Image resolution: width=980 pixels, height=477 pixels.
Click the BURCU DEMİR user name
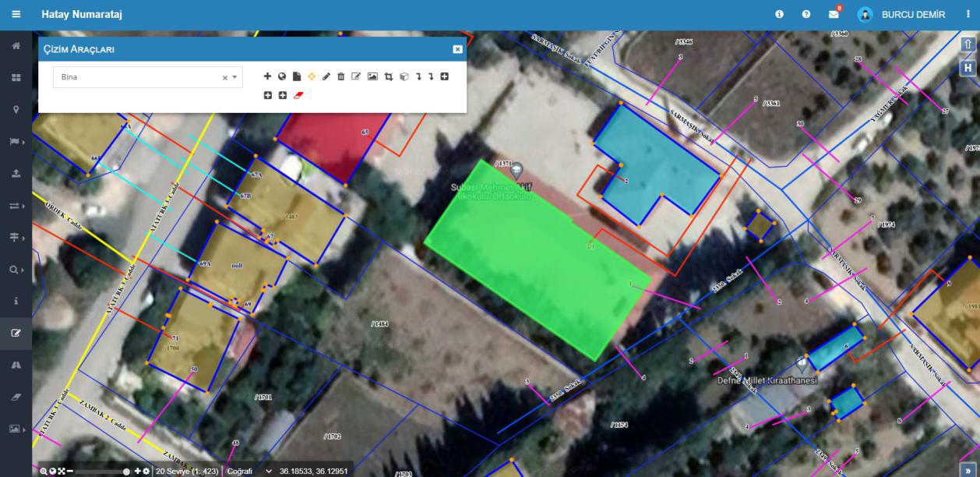pyautogui.click(x=913, y=15)
